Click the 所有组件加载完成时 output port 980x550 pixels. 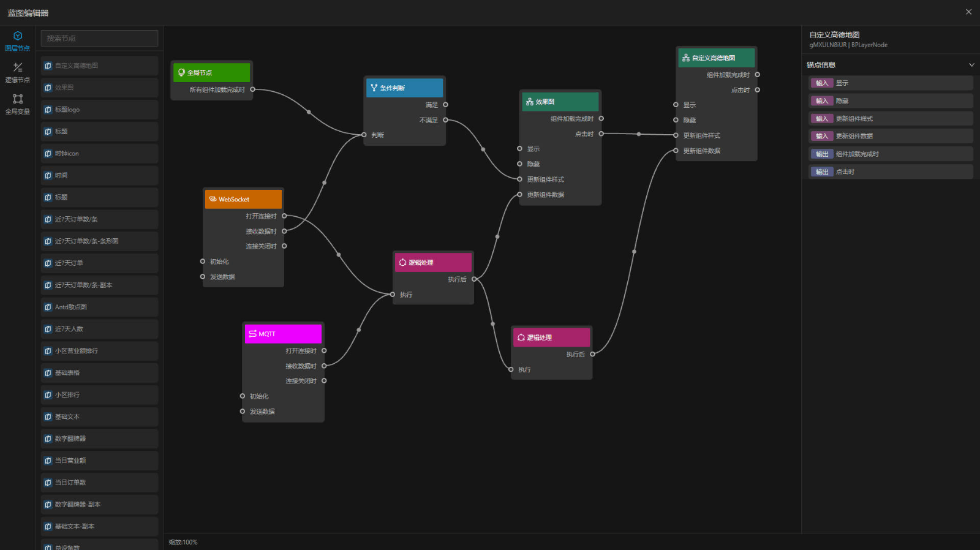pos(252,89)
